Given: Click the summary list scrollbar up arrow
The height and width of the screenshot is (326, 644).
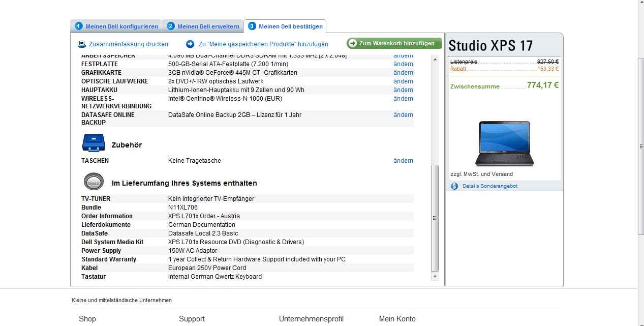Looking at the screenshot, I should pos(435,60).
